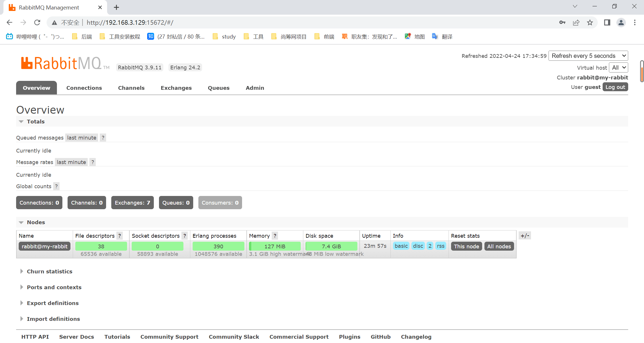Click the Memory 127 MiB usage bar
Screen dimensions: 644x343
[275, 246]
